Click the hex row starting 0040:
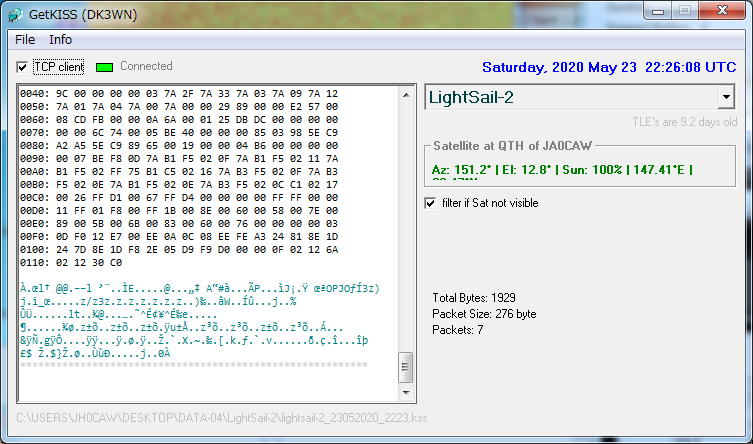The height and width of the screenshot is (444, 753). point(179,94)
